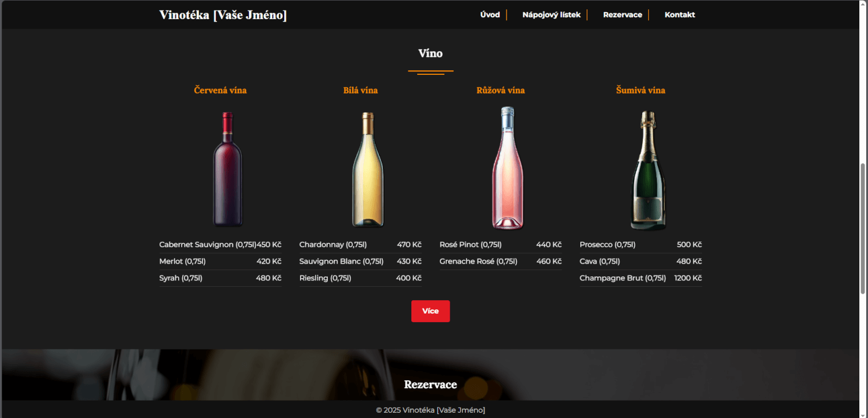Navigate to the Kontakt page link
The image size is (868, 418).
pos(679,15)
